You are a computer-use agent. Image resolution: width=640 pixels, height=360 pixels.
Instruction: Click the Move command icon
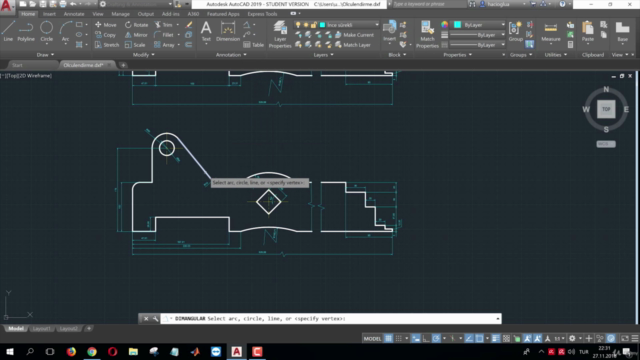tap(105, 25)
